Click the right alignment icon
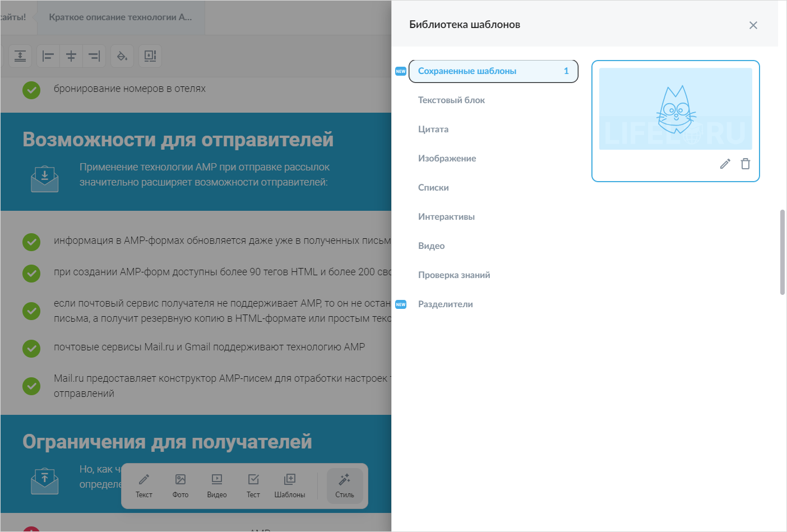787x532 pixels. pos(94,56)
